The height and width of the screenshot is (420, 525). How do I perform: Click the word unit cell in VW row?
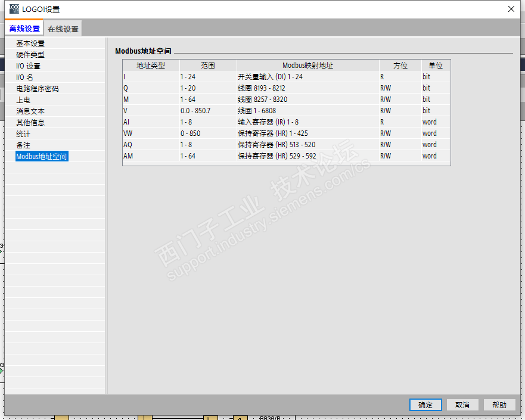[436, 133]
